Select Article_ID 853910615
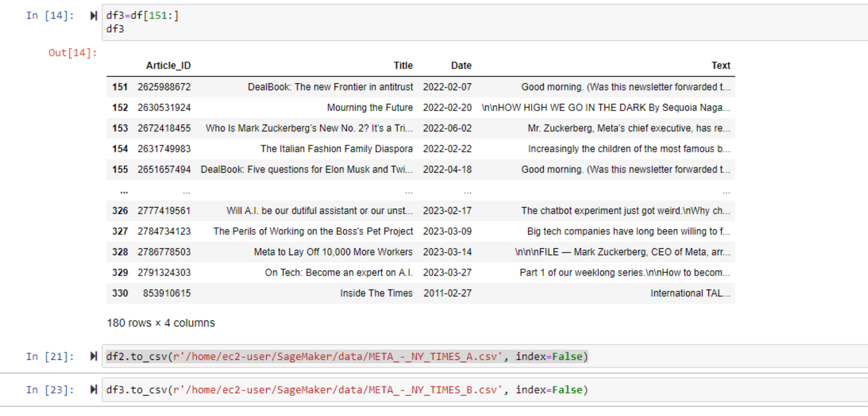The height and width of the screenshot is (416, 868). tap(167, 293)
